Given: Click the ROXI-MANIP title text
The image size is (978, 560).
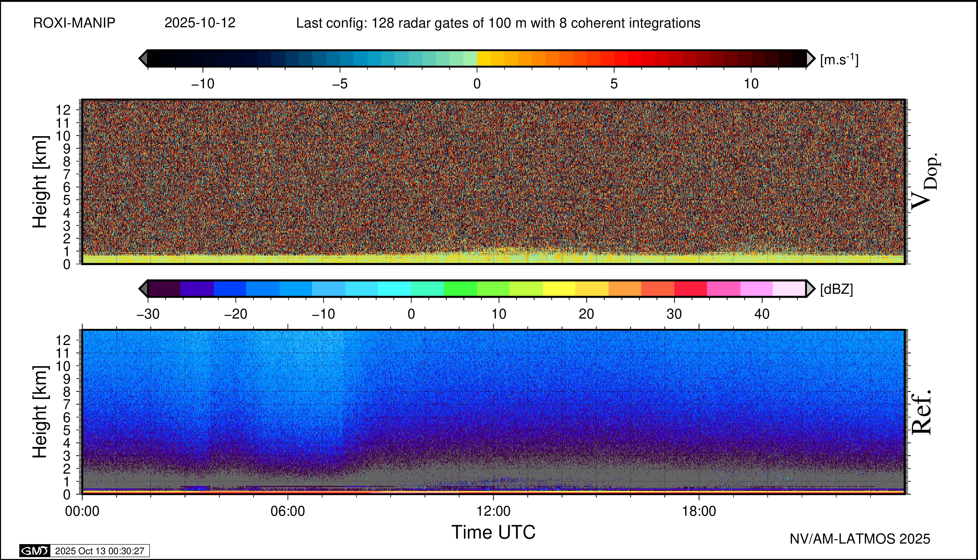Looking at the screenshot, I should tap(74, 23).
